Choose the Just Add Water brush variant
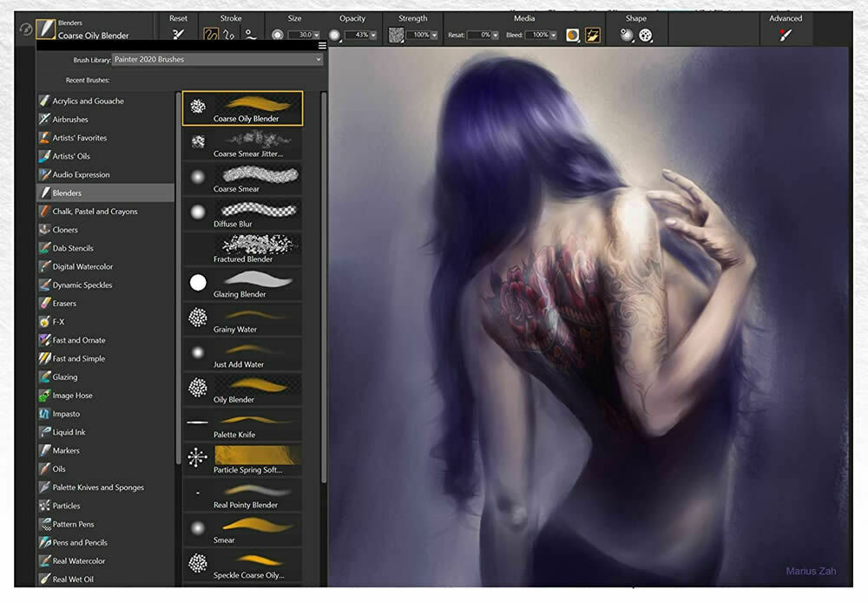Viewport: 868px width, 602px height. 242,355
